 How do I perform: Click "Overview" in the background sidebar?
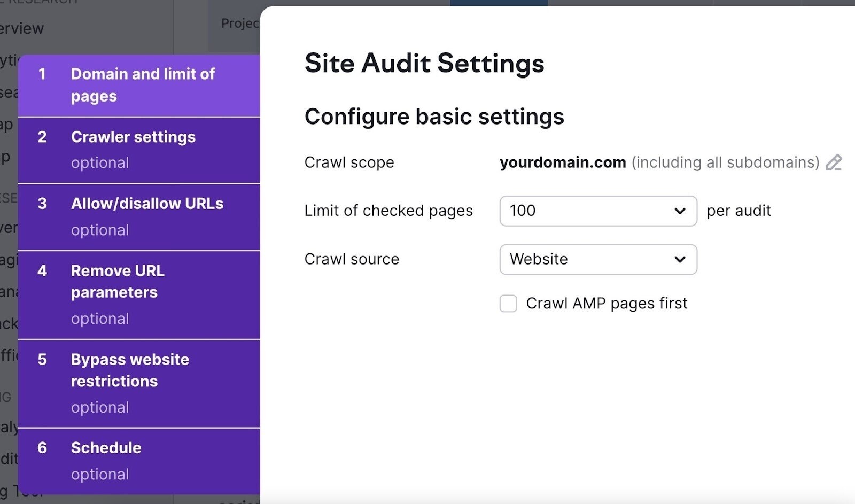click(21, 28)
